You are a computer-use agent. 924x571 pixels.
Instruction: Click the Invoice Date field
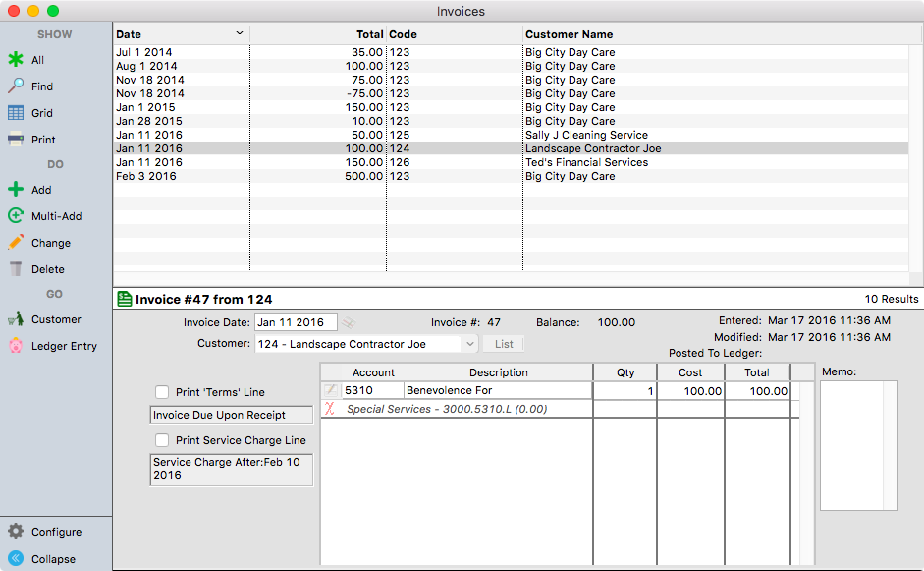[295, 322]
